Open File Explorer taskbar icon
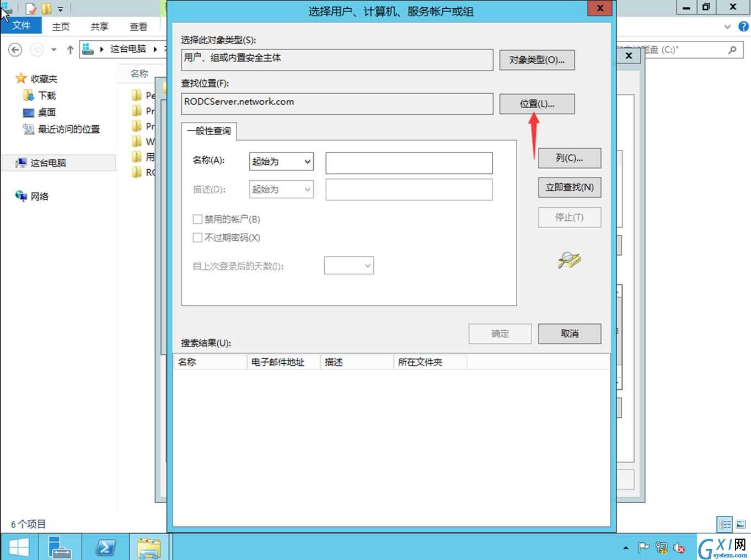Viewport: 751px width, 560px height. pyautogui.click(x=149, y=547)
